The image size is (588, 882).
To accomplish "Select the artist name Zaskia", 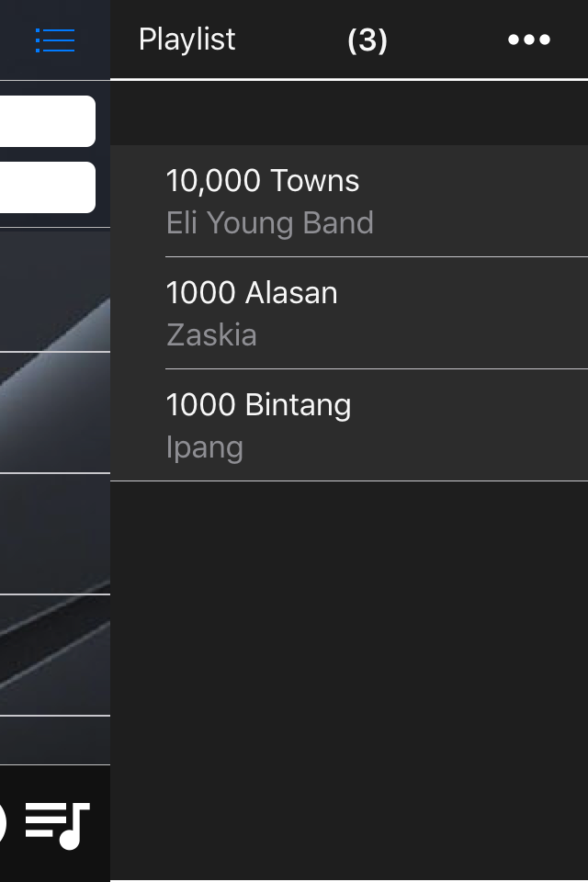I will 211,335.
